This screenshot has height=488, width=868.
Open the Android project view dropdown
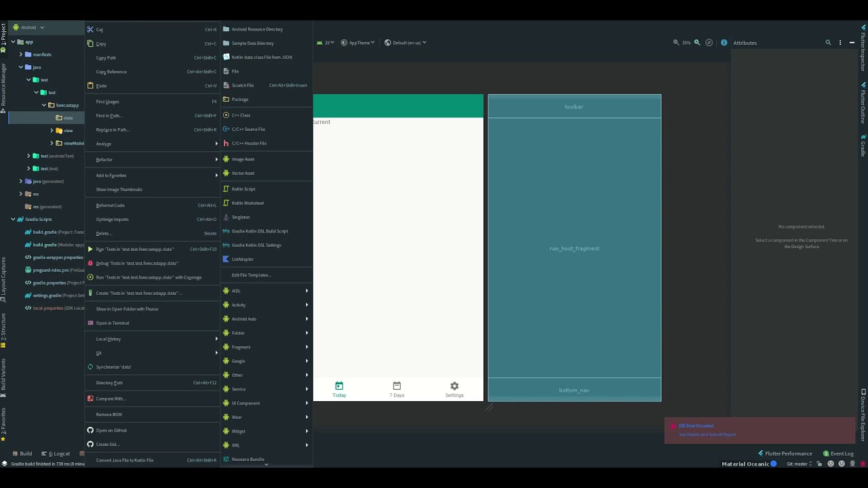click(x=28, y=28)
